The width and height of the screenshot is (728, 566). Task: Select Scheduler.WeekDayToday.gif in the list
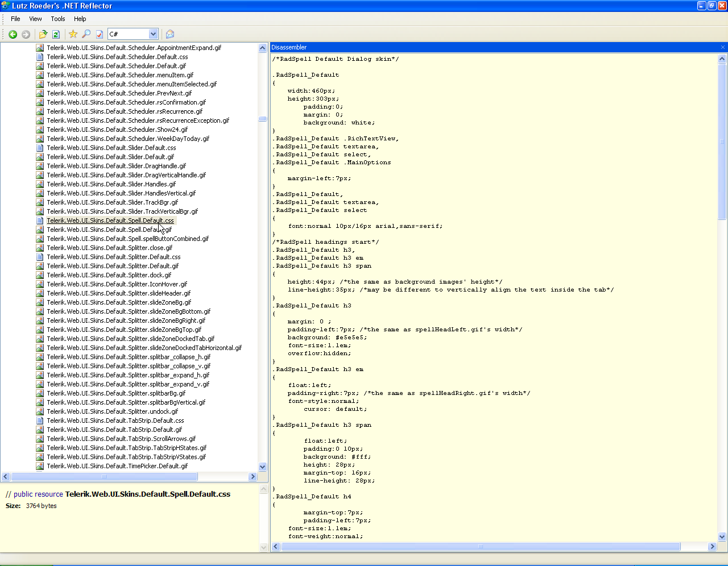128,139
